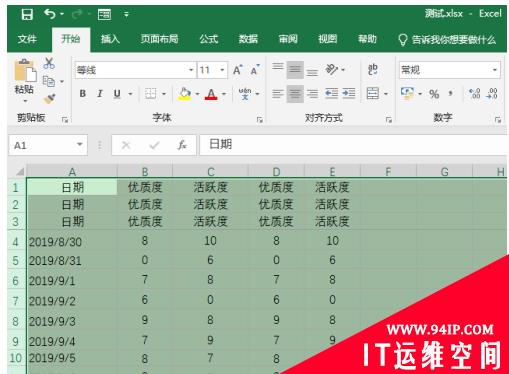Open the 帮助 tab
The height and width of the screenshot is (374, 509).
point(367,39)
